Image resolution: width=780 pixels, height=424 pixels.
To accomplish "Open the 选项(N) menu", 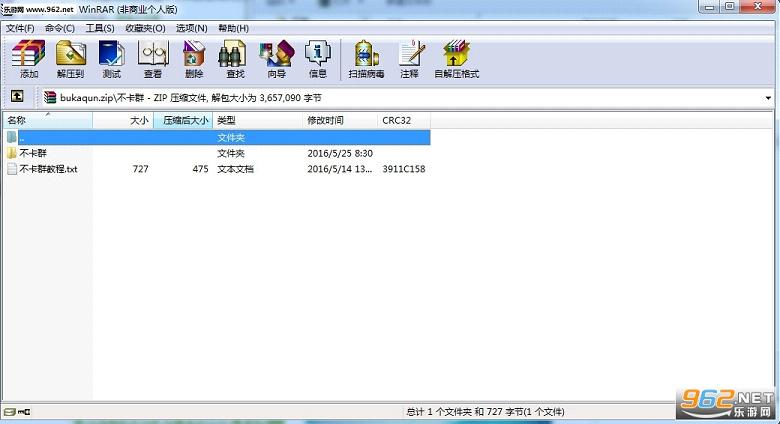I will (192, 28).
